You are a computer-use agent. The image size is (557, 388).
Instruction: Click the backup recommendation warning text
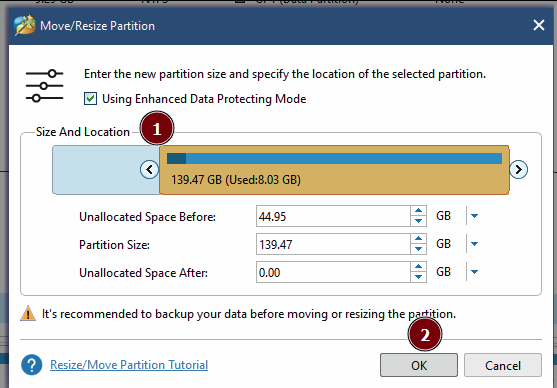[x=249, y=314]
